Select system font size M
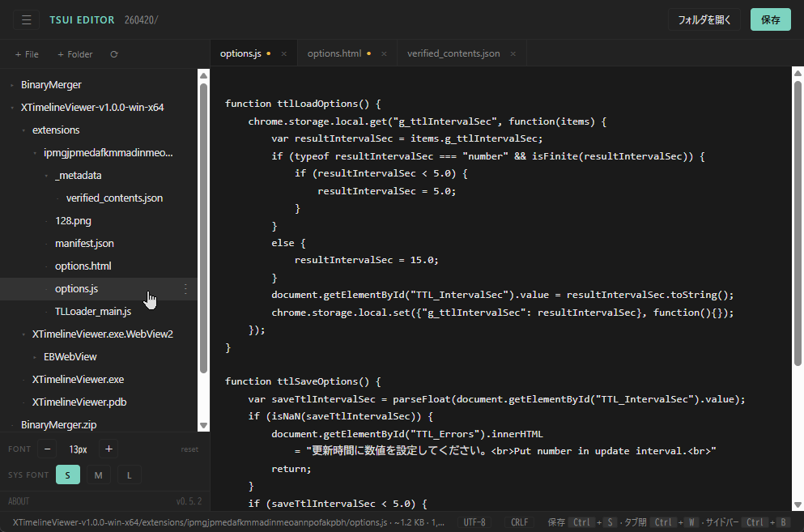The width and height of the screenshot is (804, 532). (99, 475)
